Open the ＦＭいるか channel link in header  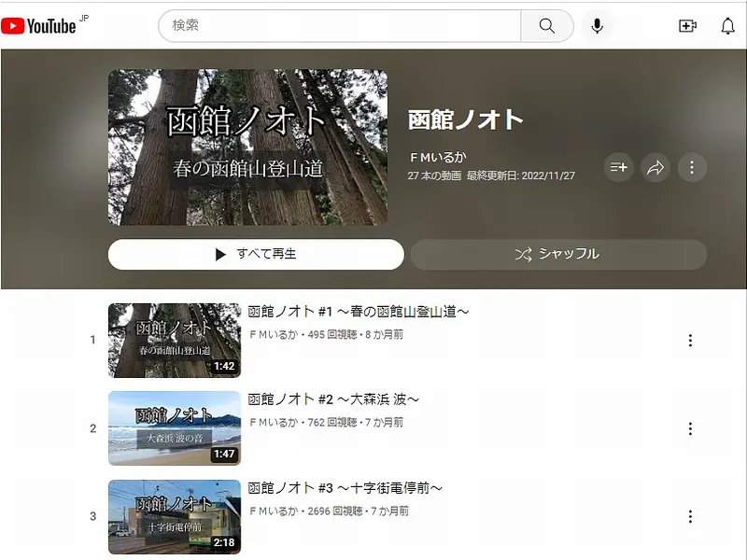pyautogui.click(x=437, y=158)
